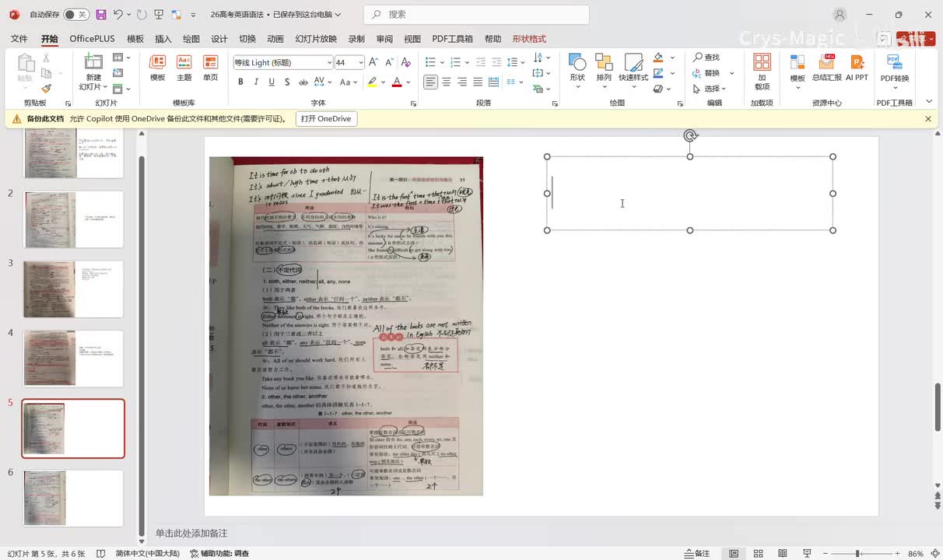Screen dimensions: 943x560
Task: Open the slide layout dropdown
Action: [121, 58]
